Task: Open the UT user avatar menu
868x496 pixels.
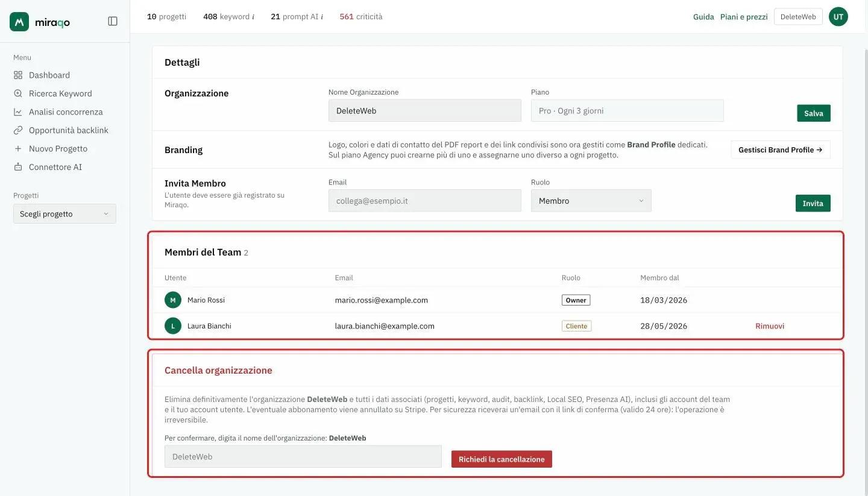Action: 838,17
